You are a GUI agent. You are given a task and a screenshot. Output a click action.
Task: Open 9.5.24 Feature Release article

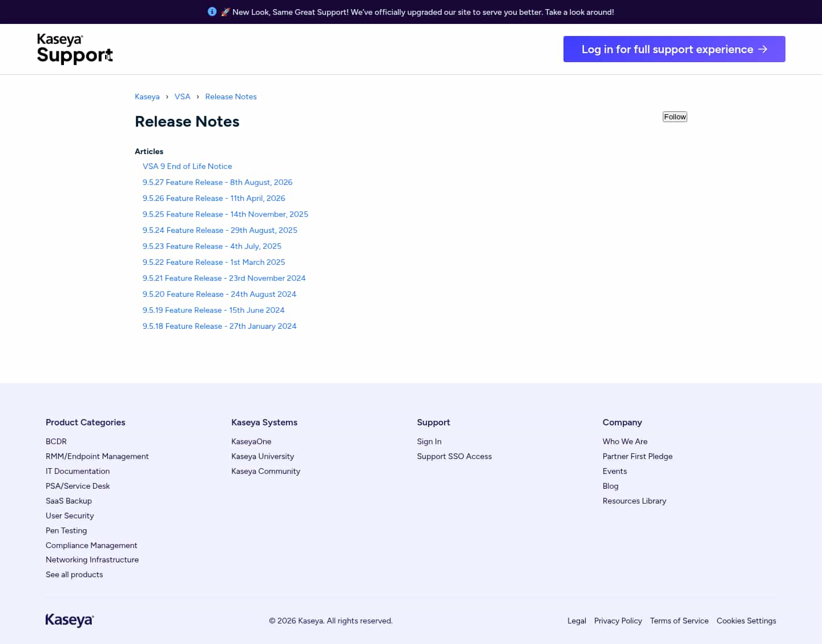[220, 230]
